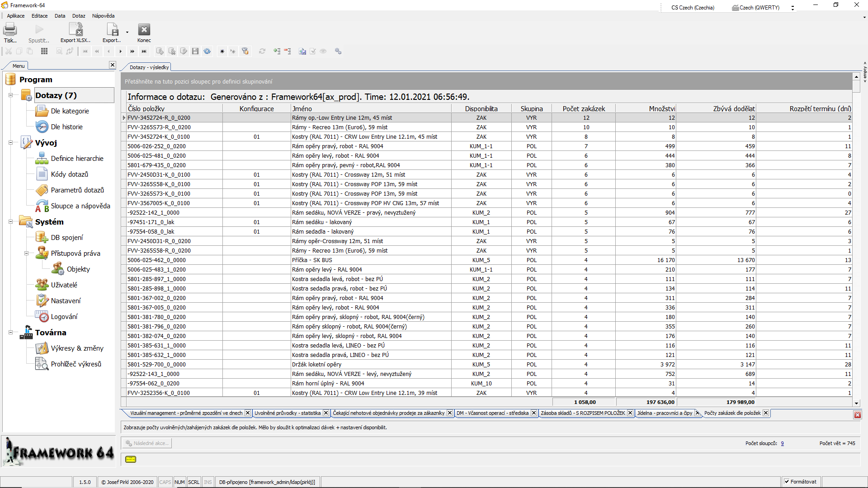The width and height of the screenshot is (868, 488).
Task: Open Dle historie in the tree
Action: [x=67, y=127]
